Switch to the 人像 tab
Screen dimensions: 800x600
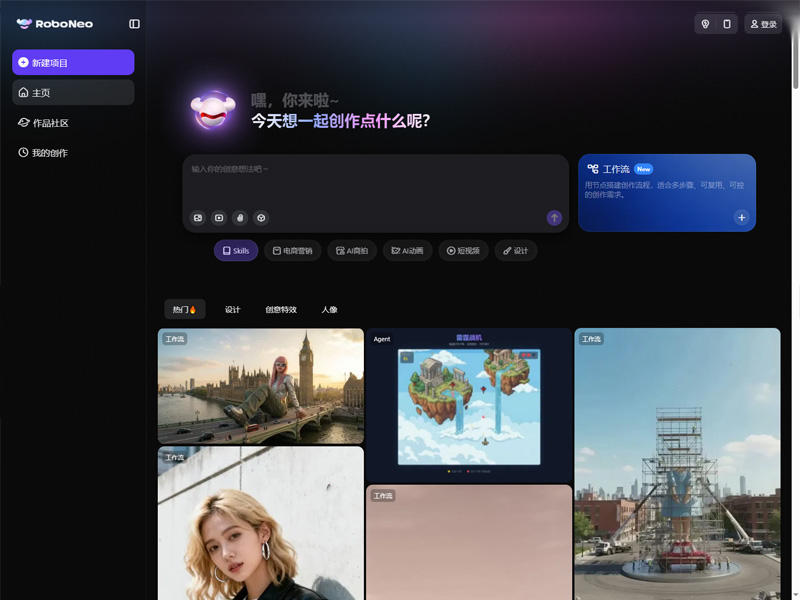click(329, 310)
